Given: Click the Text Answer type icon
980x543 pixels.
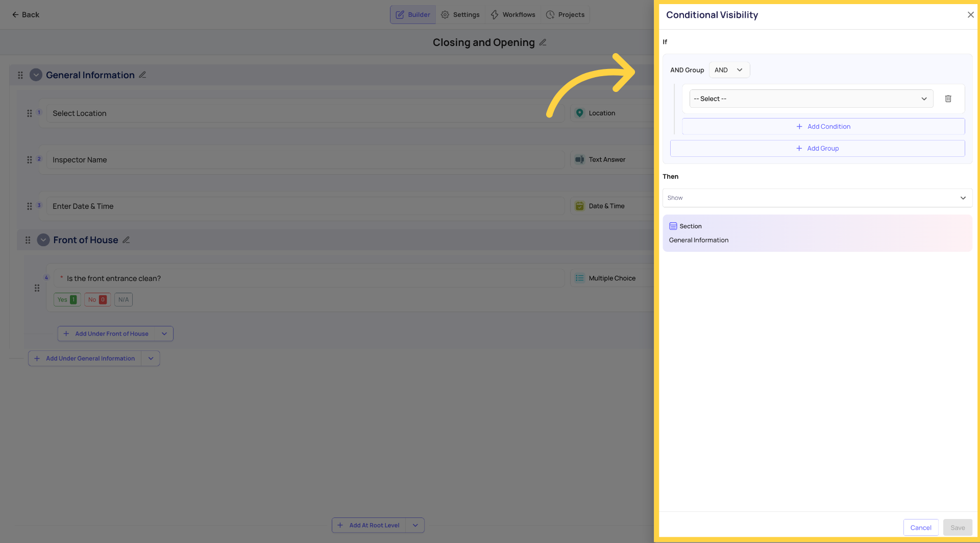Looking at the screenshot, I should 579,159.
